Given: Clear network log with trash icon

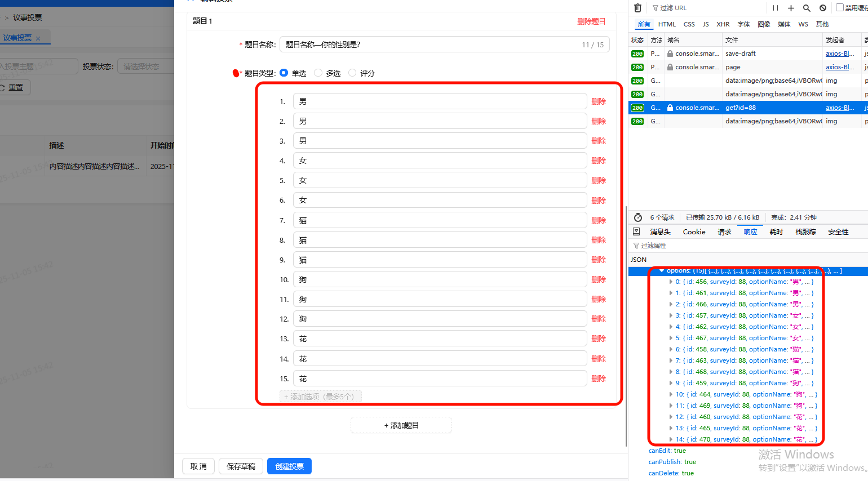Looking at the screenshot, I should 637,8.
